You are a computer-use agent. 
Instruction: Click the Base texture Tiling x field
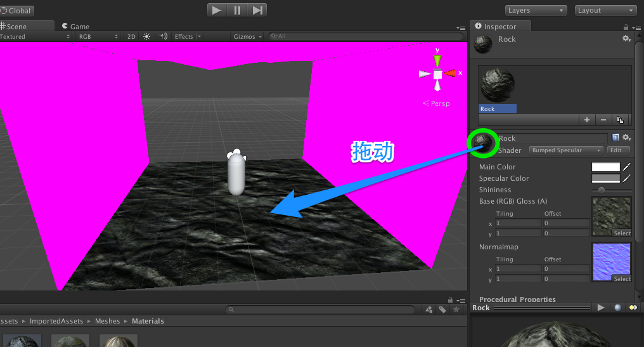pos(518,223)
